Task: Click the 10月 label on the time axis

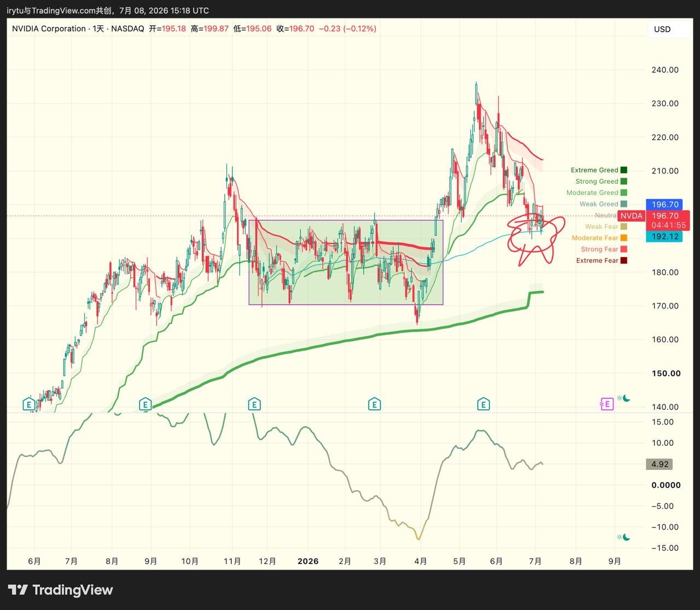Action: [x=190, y=561]
